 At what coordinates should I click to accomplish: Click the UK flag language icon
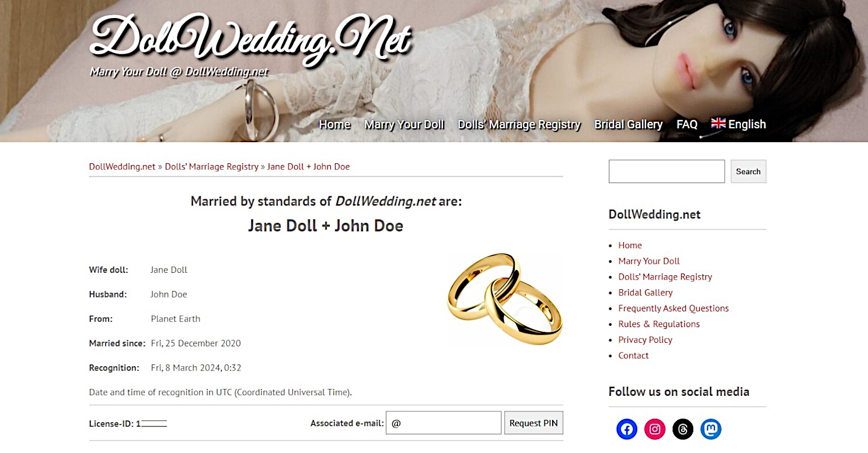pyautogui.click(x=719, y=123)
